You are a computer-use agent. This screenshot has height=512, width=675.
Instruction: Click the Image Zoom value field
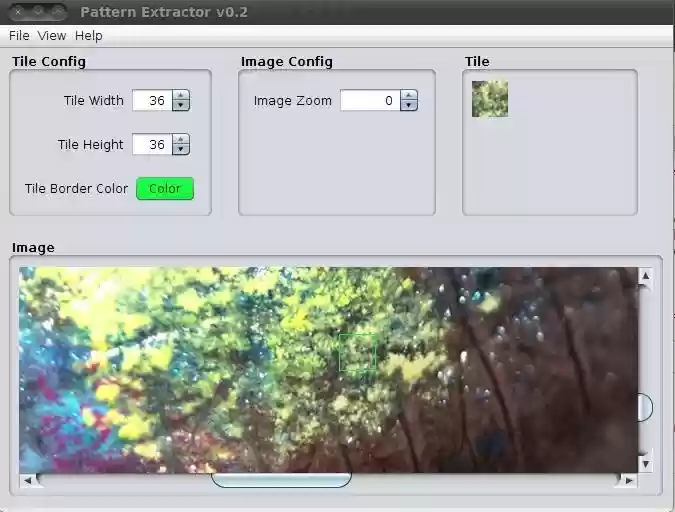370,100
